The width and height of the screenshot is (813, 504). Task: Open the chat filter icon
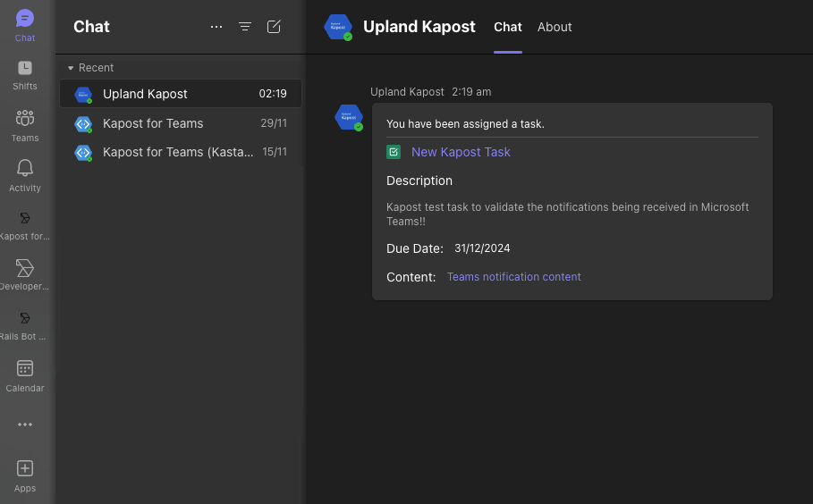[245, 27]
